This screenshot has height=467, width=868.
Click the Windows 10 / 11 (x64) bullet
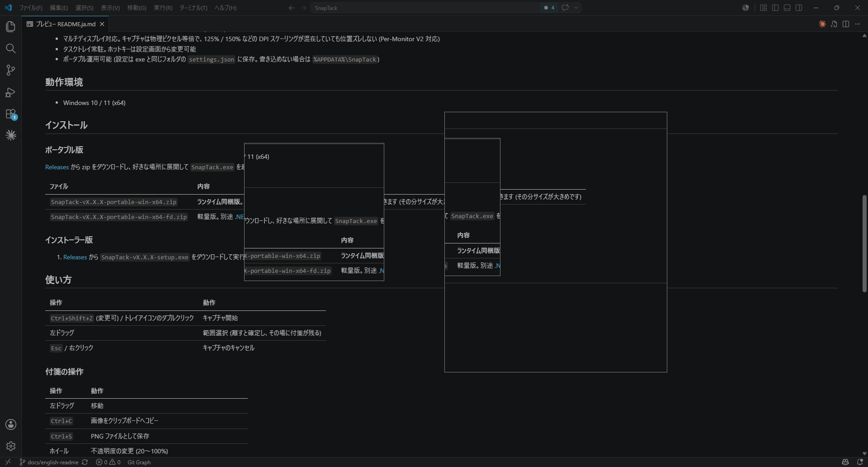click(x=94, y=103)
